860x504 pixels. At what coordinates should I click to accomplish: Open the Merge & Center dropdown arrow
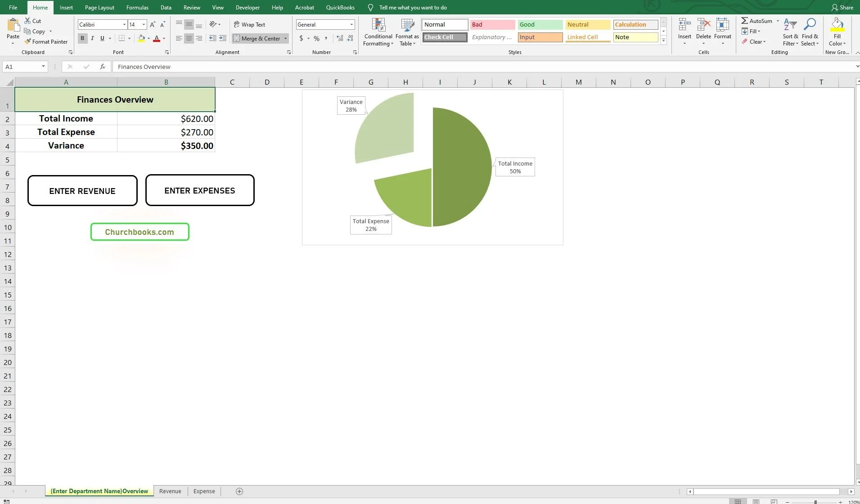(x=284, y=39)
